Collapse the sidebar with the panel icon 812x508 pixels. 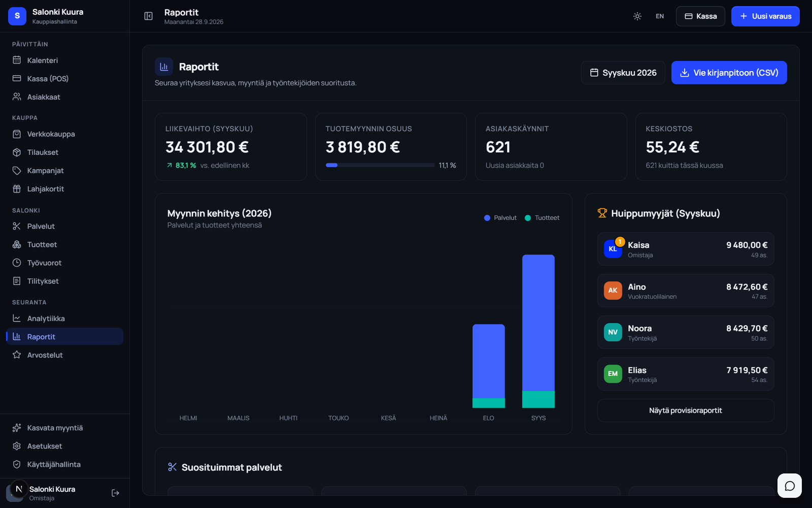point(148,16)
